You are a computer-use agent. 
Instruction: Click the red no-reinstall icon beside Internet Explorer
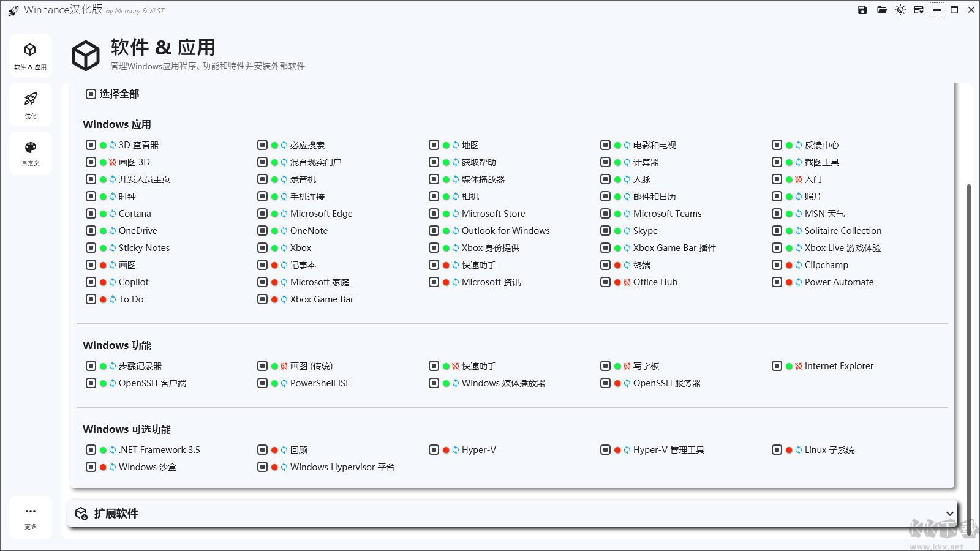tap(799, 366)
